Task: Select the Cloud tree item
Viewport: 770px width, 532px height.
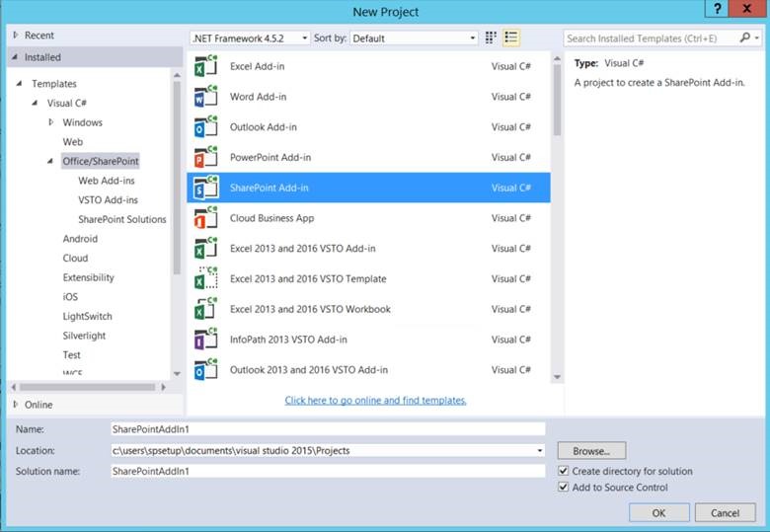Action: click(75, 259)
